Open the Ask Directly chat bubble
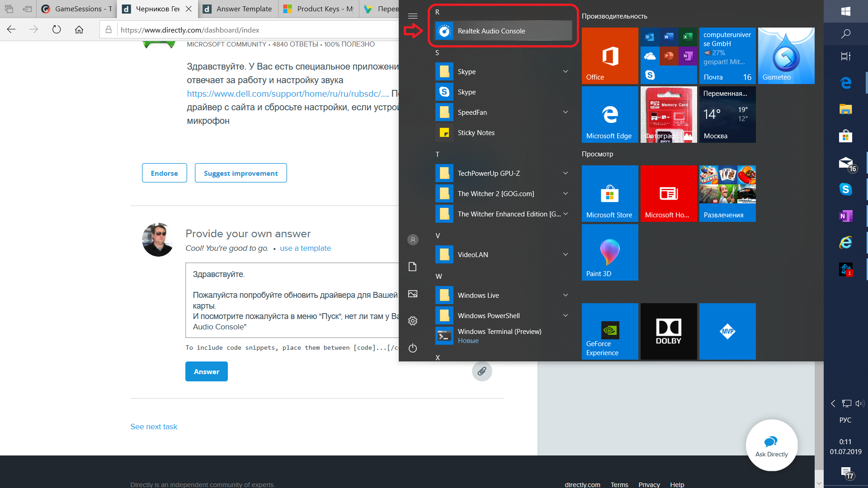This screenshot has height=488, width=868. tap(772, 446)
